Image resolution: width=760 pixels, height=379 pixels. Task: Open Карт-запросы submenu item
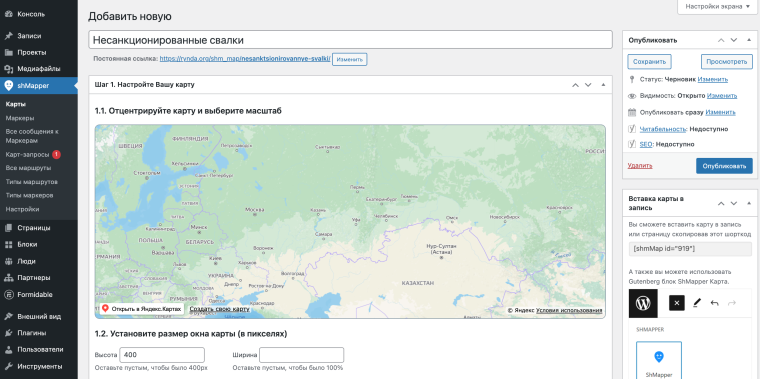pos(27,155)
